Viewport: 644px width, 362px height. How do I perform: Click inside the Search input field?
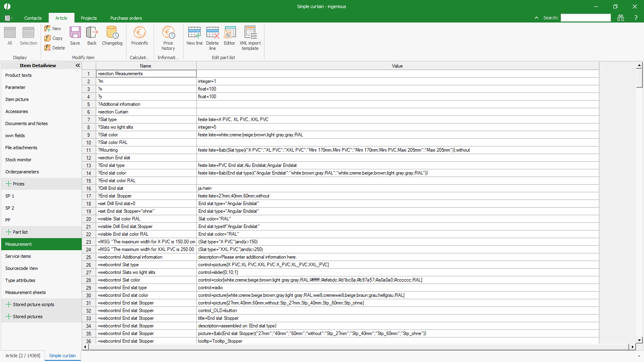click(x=586, y=18)
